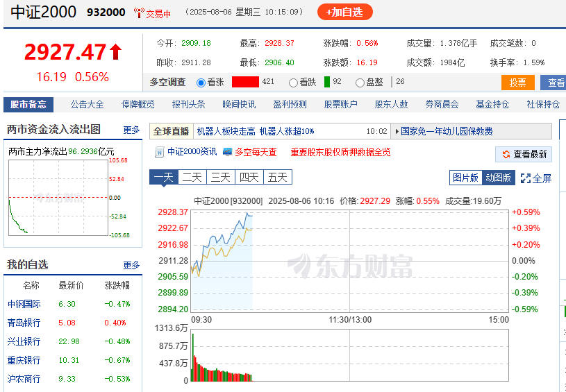Open 停牌概览 in navigation bar
The width and height of the screenshot is (566, 392).
pos(138,105)
